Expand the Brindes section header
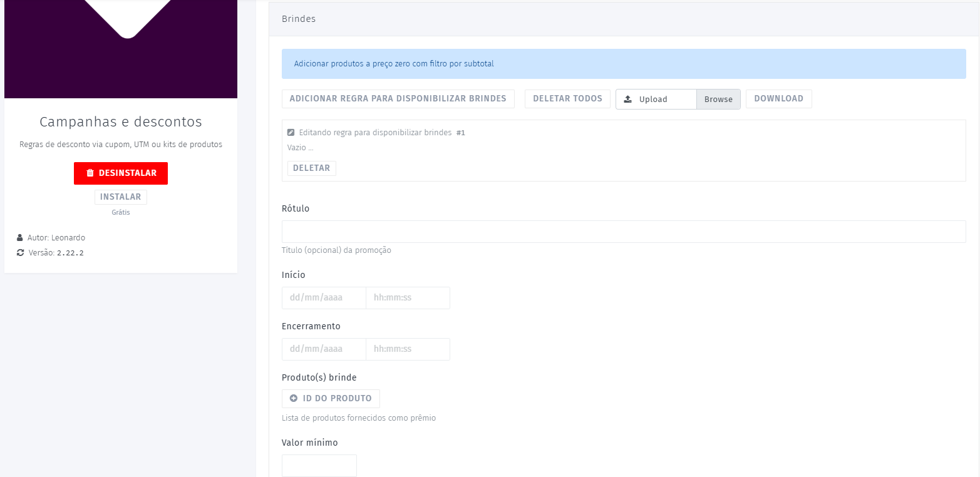This screenshot has width=980, height=477. 623,19
